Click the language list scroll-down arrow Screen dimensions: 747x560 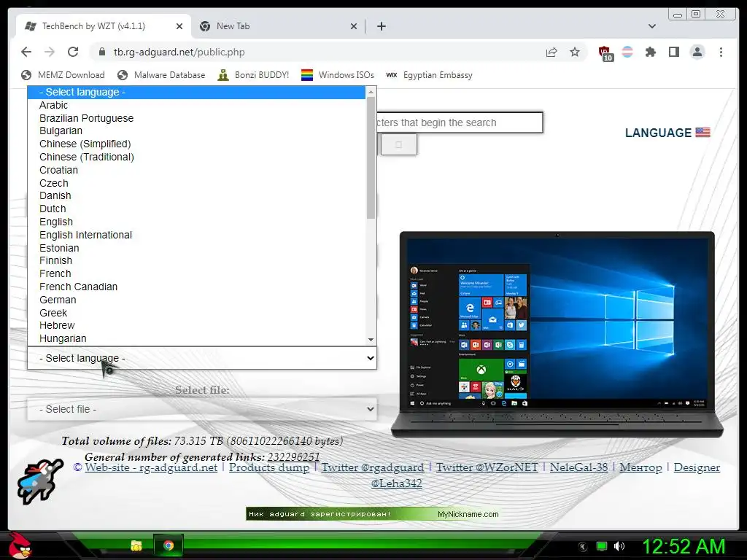pos(371,340)
